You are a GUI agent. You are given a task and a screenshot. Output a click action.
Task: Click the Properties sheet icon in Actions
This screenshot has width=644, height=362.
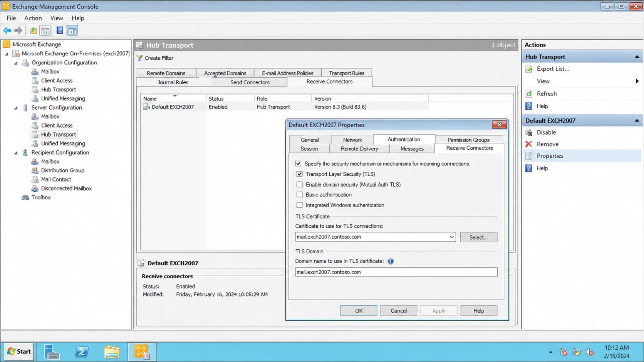pyautogui.click(x=529, y=156)
